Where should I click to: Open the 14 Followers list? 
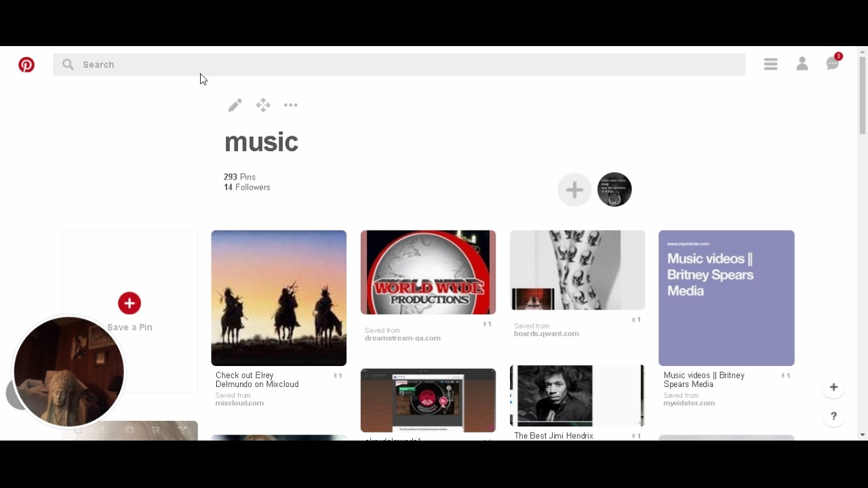tap(247, 187)
